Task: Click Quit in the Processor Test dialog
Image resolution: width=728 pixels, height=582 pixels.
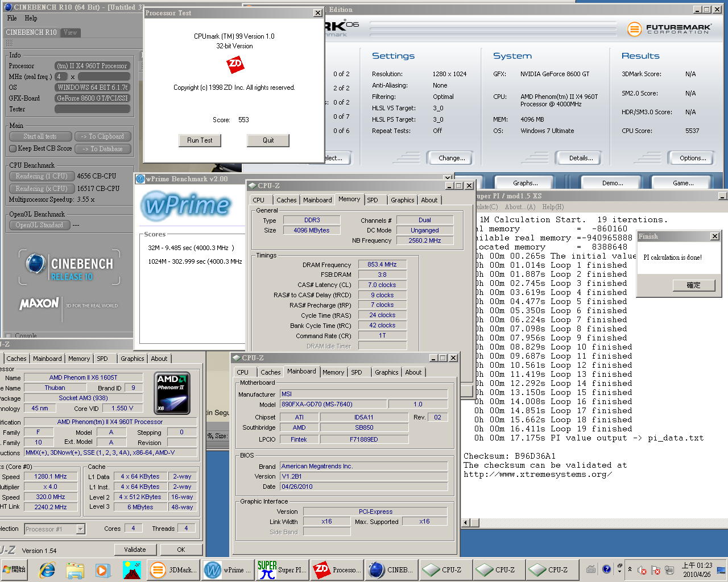Action: point(268,140)
